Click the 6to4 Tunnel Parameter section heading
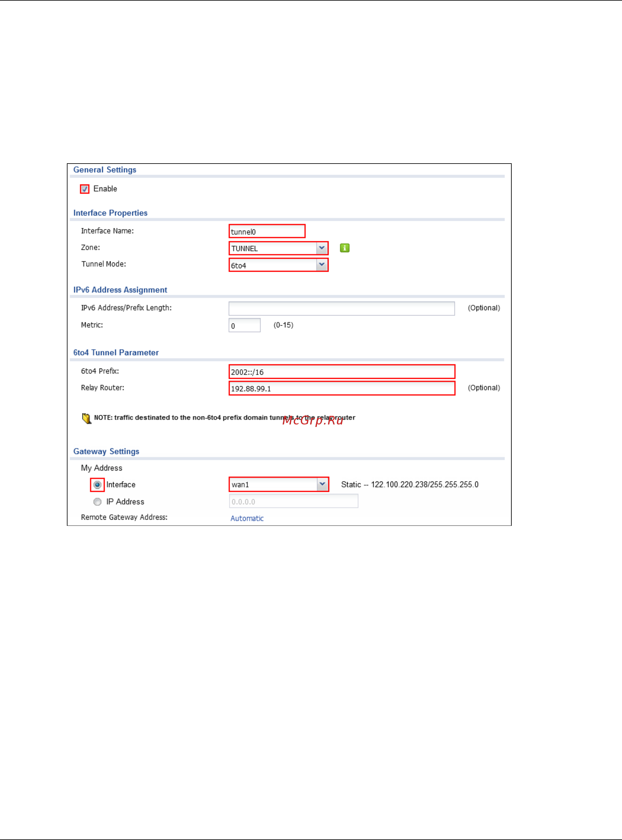The width and height of the screenshot is (622, 840). [x=116, y=352]
